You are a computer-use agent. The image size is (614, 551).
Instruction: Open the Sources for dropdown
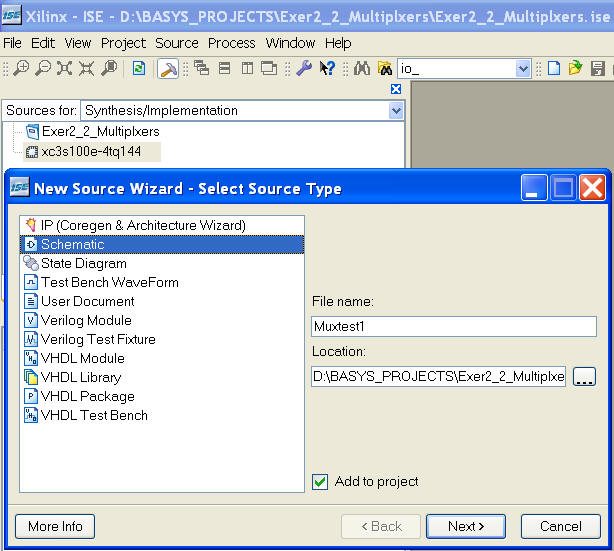(x=396, y=111)
